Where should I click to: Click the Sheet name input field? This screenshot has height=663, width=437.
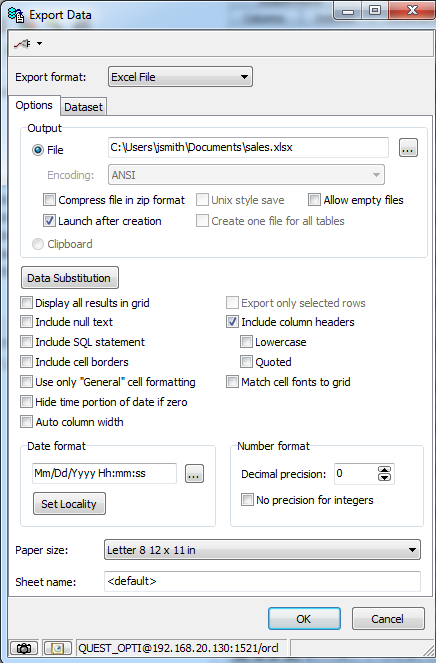262,581
